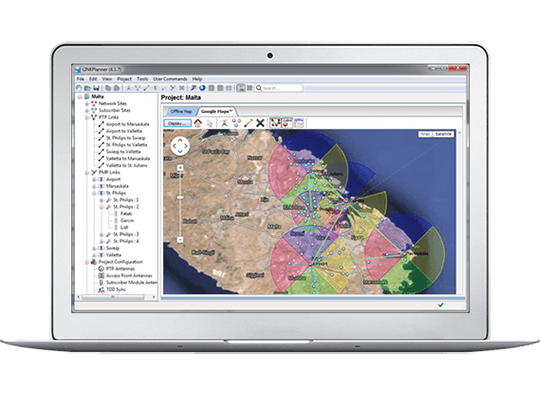Select the Swieqi to Valletta link

point(123,152)
